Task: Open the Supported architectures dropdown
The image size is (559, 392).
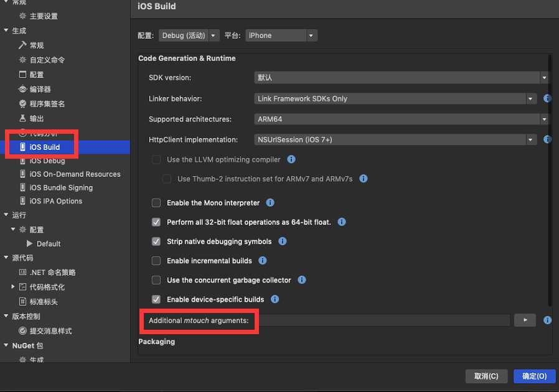Action: (x=401, y=119)
